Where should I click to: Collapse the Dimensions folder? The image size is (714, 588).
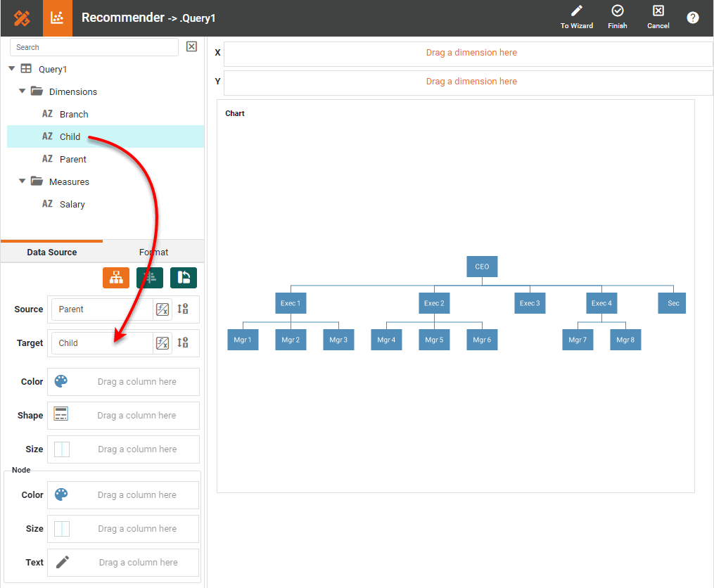pyautogui.click(x=23, y=91)
